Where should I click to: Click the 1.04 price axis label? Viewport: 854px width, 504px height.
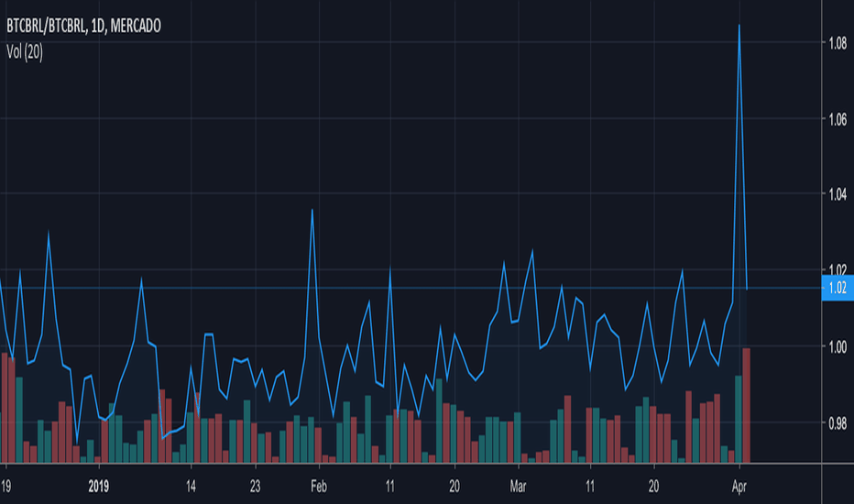click(x=838, y=194)
